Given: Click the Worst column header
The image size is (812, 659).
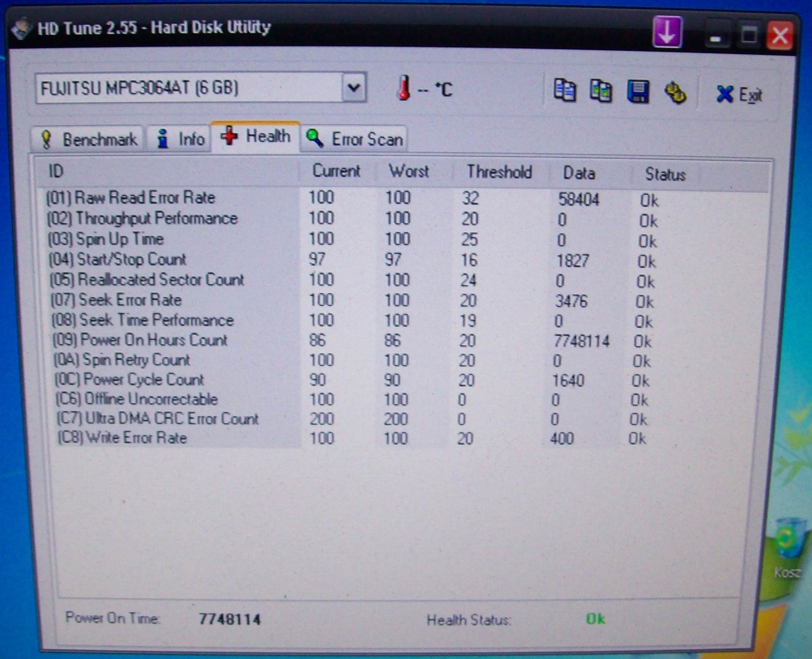Looking at the screenshot, I should (x=408, y=172).
